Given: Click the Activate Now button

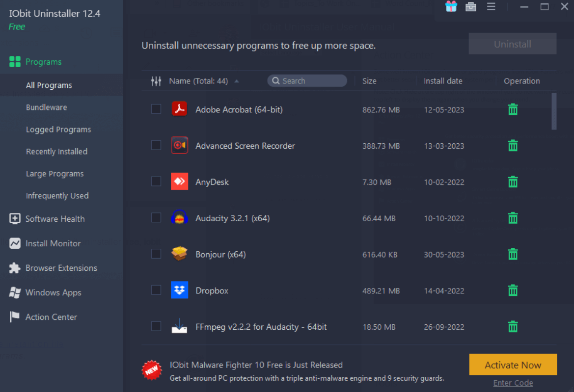Looking at the screenshot, I should pyautogui.click(x=513, y=365).
